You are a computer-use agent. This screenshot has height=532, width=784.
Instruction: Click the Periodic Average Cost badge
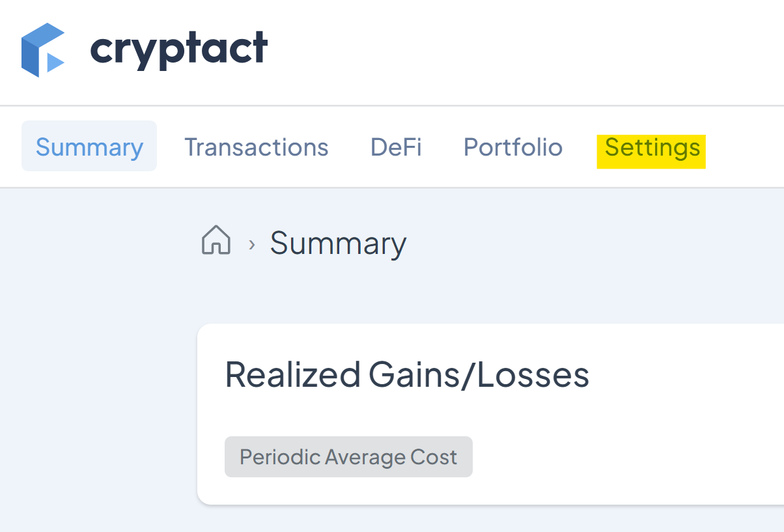tap(348, 456)
